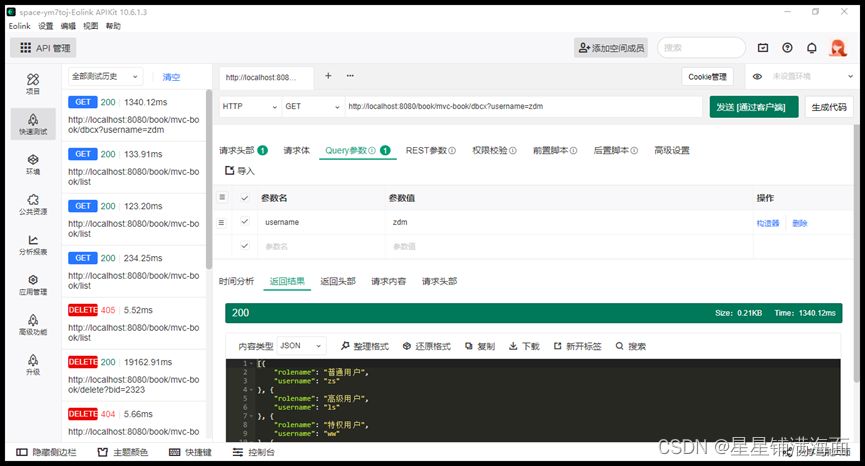Screen dimensions: 865x466
Task: Open the HTTP protocol dropdown
Action: pyautogui.click(x=249, y=106)
